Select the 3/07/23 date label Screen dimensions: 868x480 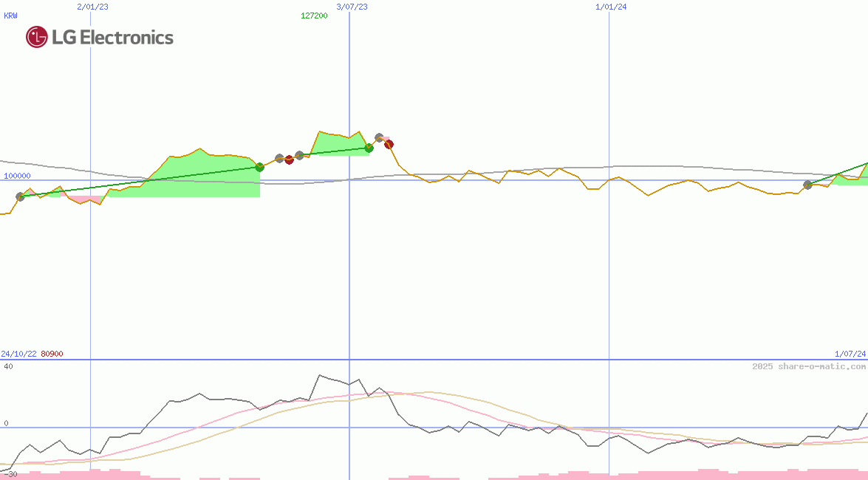(352, 7)
